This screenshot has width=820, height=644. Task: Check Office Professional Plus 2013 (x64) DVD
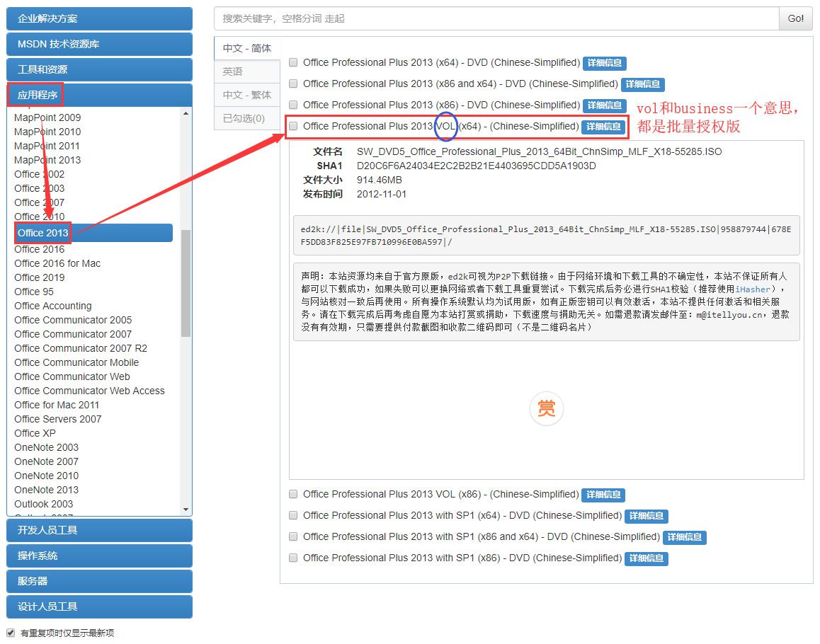click(x=292, y=62)
